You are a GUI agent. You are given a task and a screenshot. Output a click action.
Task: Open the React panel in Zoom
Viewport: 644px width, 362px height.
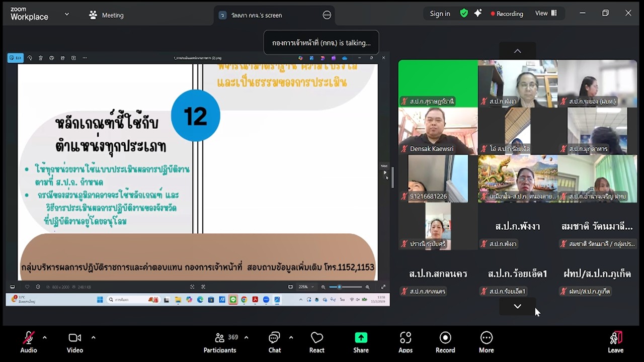(316, 342)
